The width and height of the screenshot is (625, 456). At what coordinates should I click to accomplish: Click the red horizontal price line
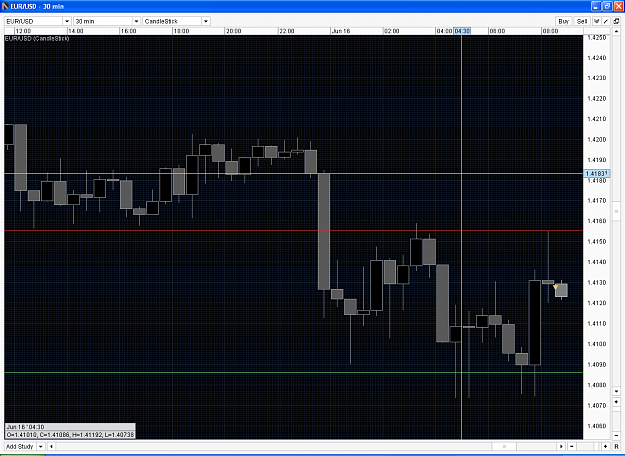[293, 230]
